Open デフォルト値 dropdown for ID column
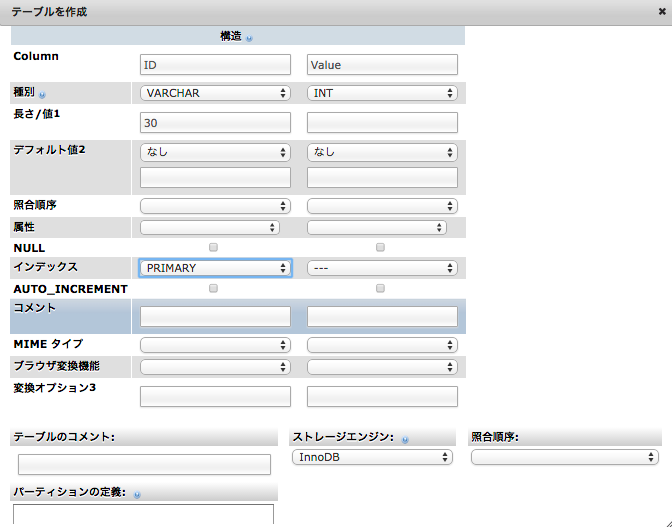 (x=216, y=152)
